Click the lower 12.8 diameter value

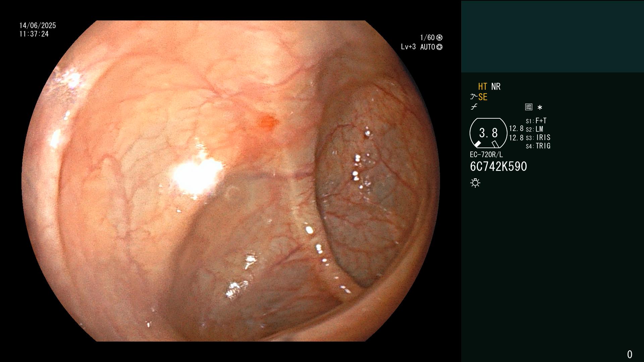click(516, 138)
